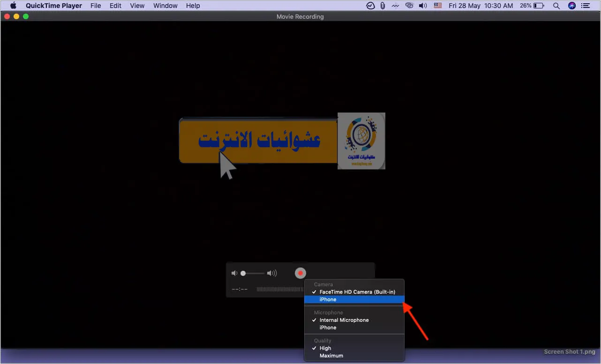Click the Movie Recording window title
Viewport: 601px width, 364px height.
300,16
